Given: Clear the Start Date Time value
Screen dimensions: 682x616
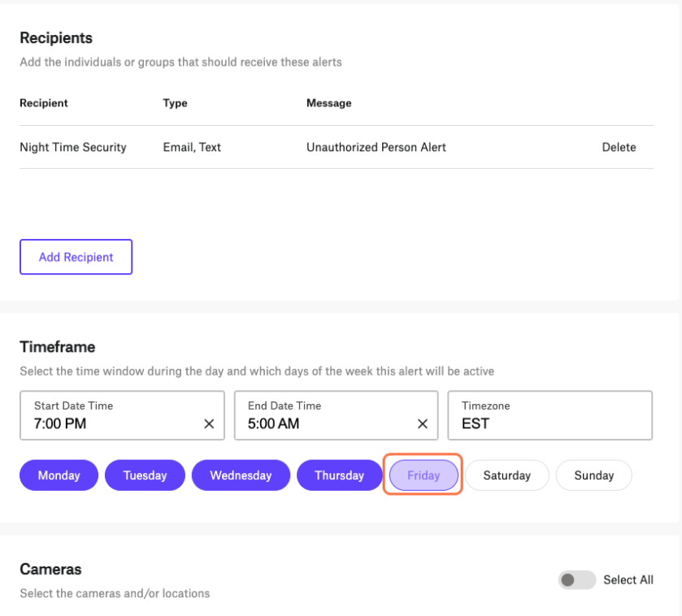Looking at the screenshot, I should click(209, 424).
